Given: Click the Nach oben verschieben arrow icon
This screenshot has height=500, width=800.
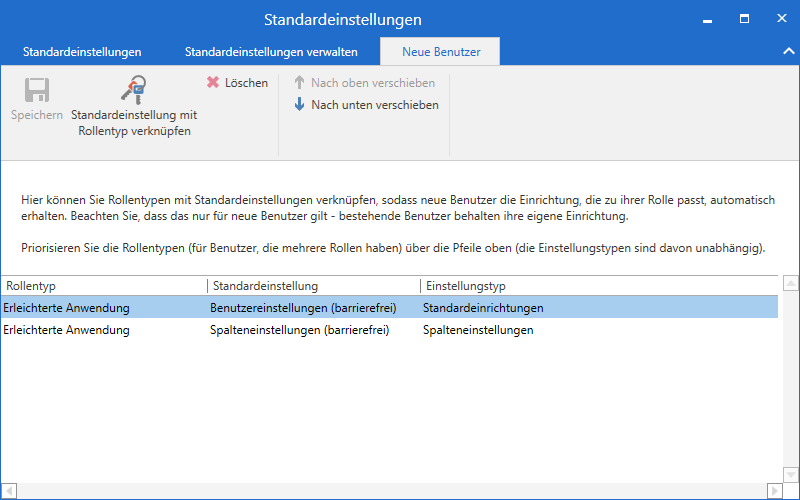Looking at the screenshot, I should (299, 83).
